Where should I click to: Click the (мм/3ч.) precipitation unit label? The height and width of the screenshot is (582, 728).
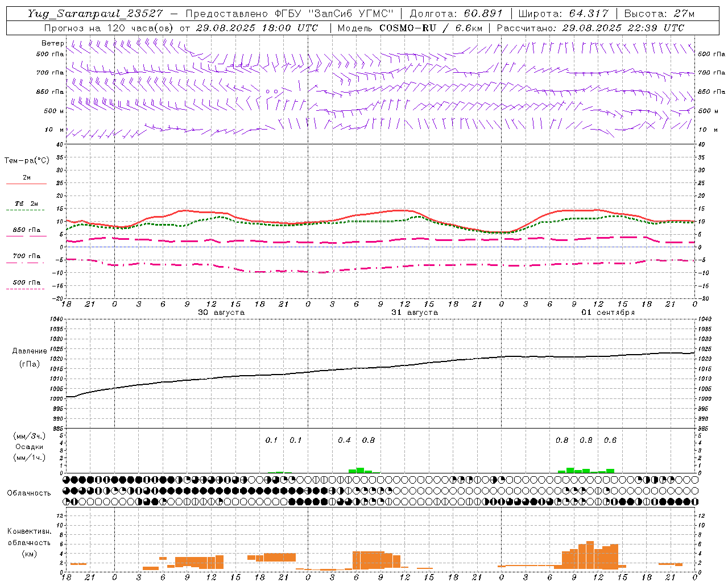tap(30, 436)
